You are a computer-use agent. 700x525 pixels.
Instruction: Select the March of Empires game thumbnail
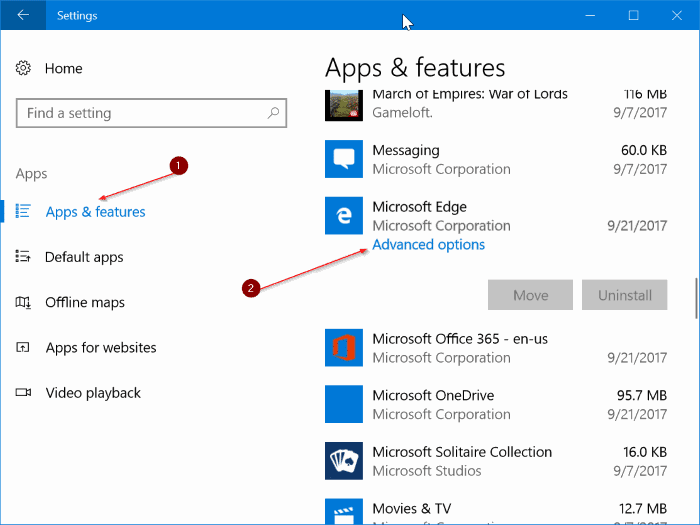point(344,105)
